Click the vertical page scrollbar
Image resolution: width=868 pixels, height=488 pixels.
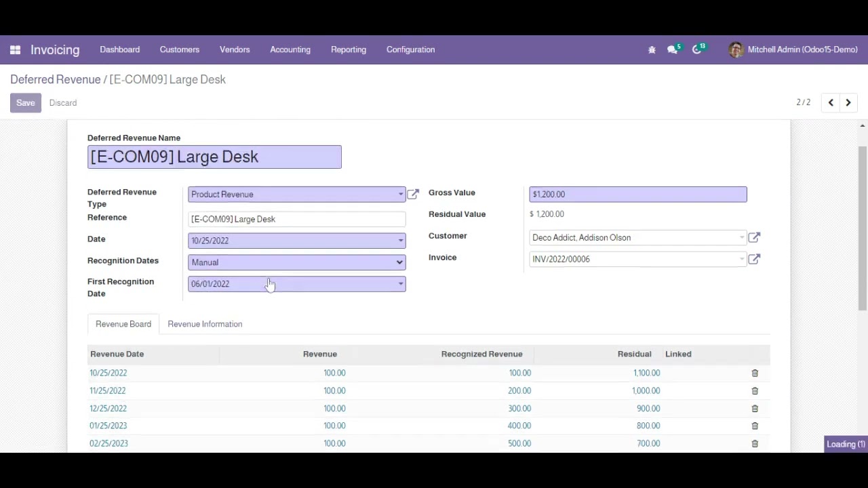point(863,227)
